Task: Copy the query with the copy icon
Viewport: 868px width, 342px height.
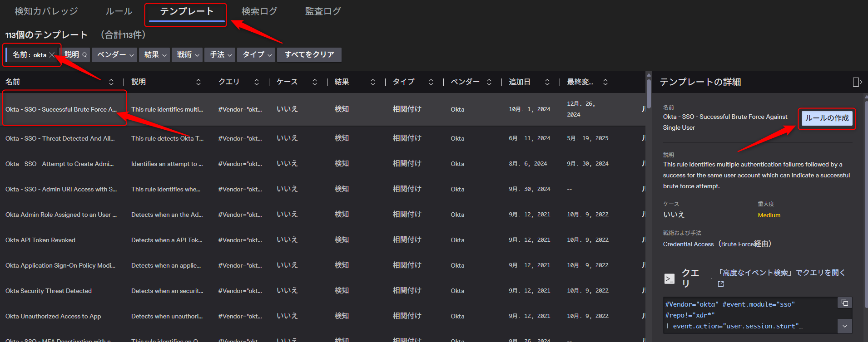Action: coord(845,303)
